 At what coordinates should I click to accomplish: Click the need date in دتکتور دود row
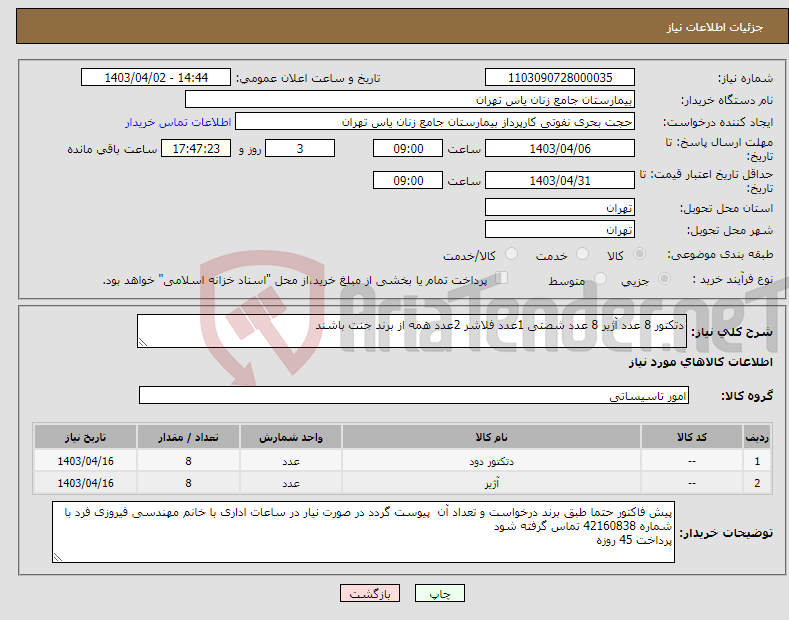click(x=85, y=460)
